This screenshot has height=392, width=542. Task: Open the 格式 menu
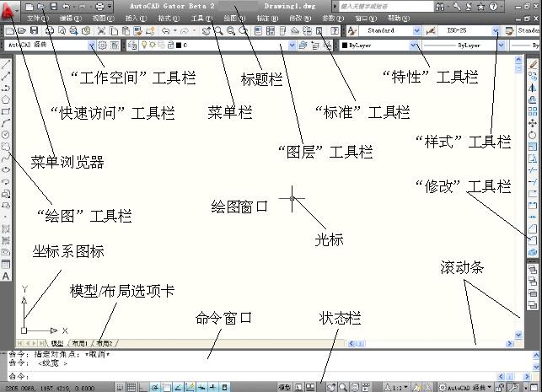point(169,19)
